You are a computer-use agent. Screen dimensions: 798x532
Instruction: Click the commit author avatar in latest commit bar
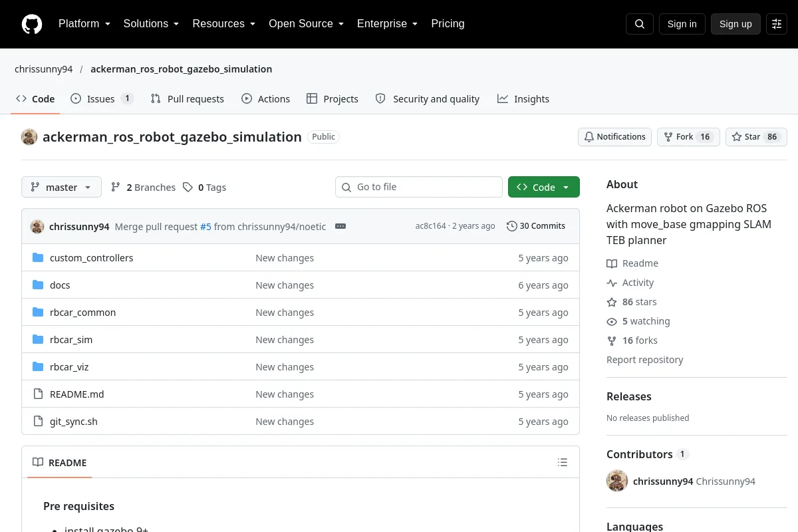(37, 226)
